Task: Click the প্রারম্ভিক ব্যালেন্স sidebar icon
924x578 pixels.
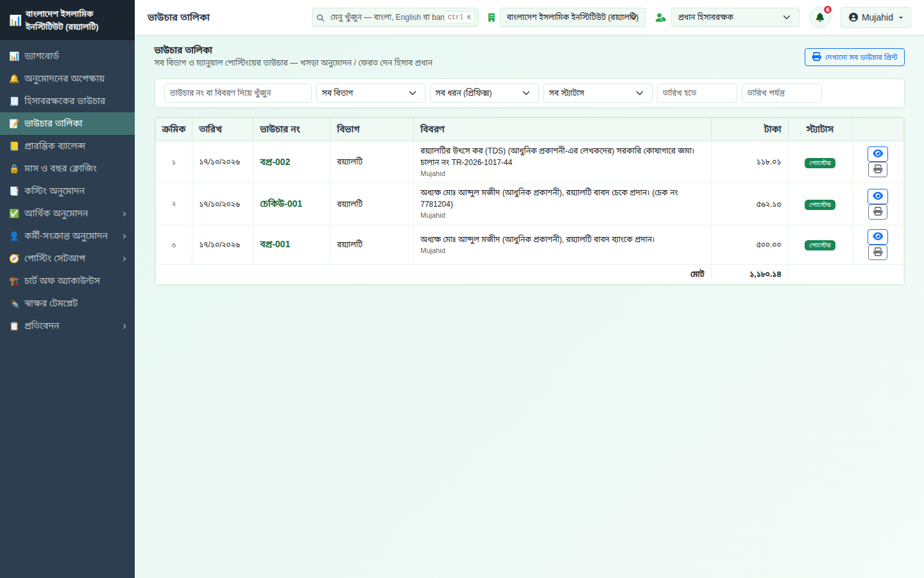Action: pos(14,146)
